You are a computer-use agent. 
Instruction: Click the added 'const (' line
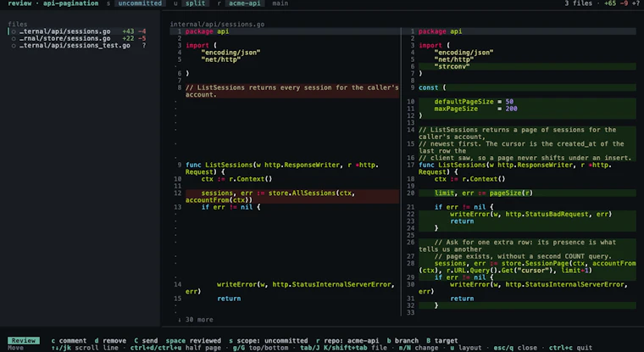[x=527, y=87]
